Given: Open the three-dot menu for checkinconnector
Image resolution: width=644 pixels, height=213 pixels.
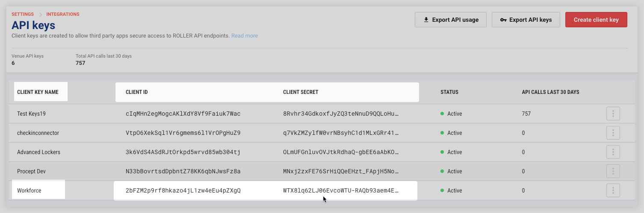Looking at the screenshot, I should coord(613,133).
